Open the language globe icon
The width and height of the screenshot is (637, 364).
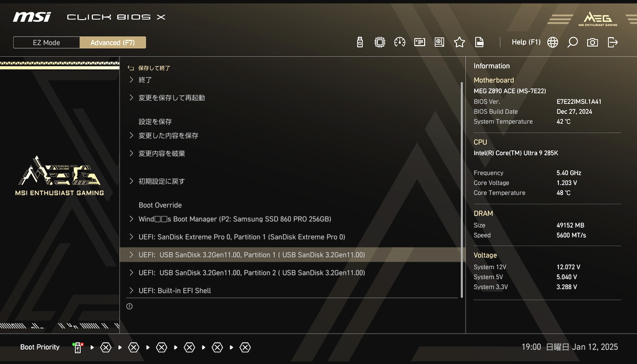coord(553,42)
